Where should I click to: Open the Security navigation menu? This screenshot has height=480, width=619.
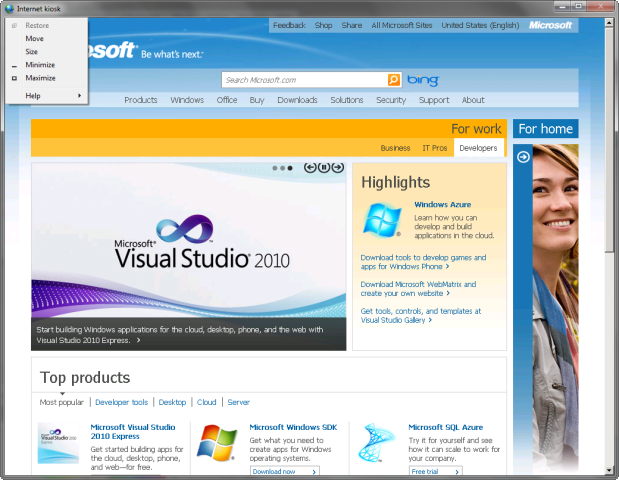(391, 100)
